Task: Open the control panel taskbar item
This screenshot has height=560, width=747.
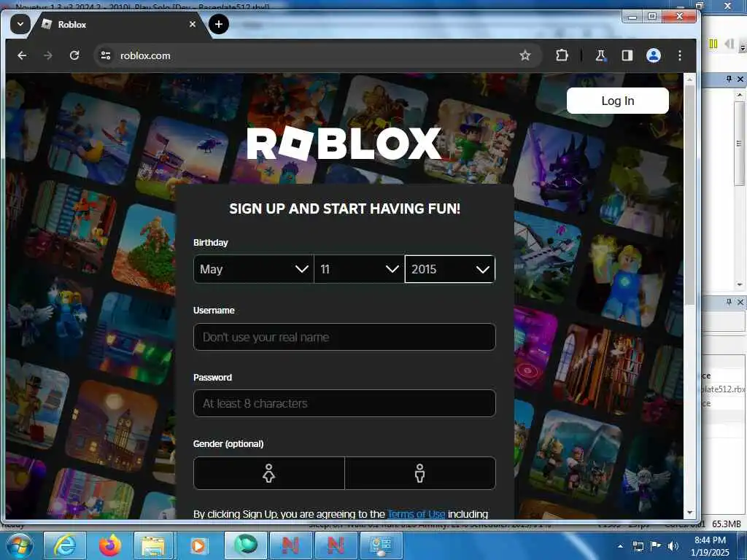Action: [x=381, y=545]
